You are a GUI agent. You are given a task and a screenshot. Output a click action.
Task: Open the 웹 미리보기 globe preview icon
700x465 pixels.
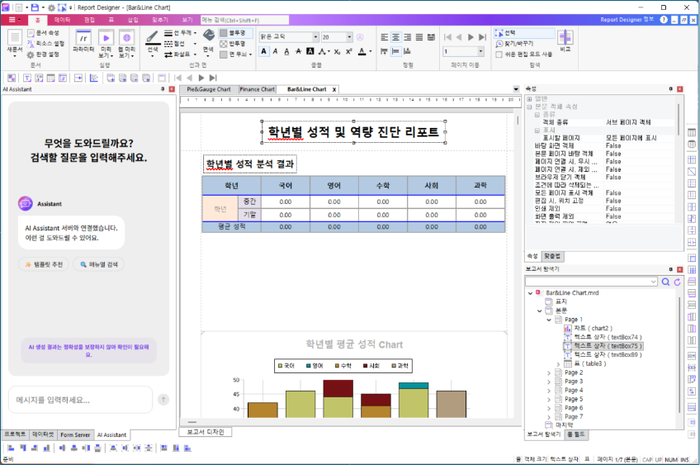(126, 38)
